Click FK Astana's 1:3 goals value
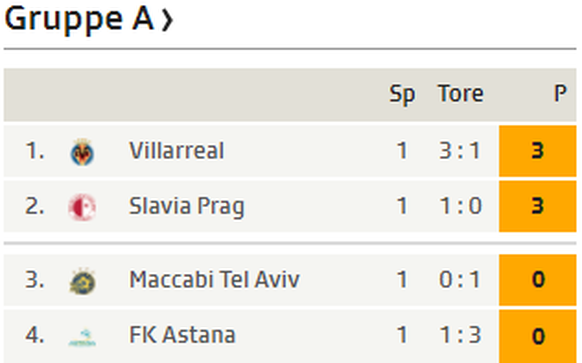This screenshot has height=363, width=582. [x=460, y=335]
